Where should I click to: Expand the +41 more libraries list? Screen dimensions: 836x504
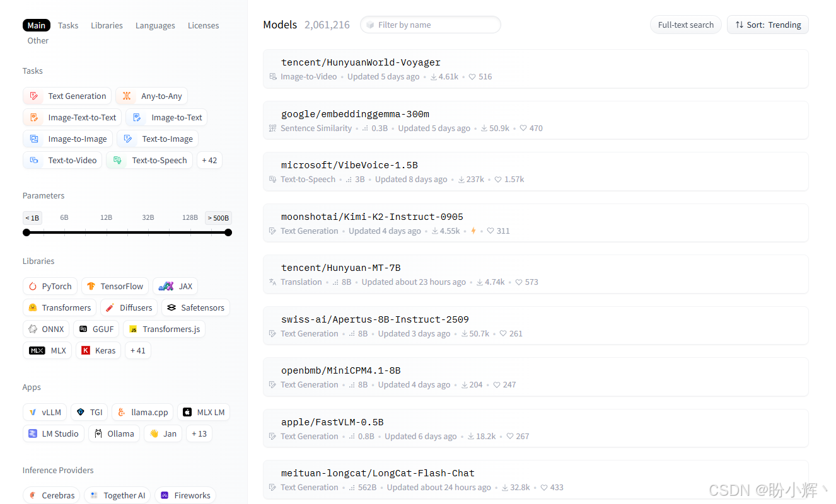(138, 351)
